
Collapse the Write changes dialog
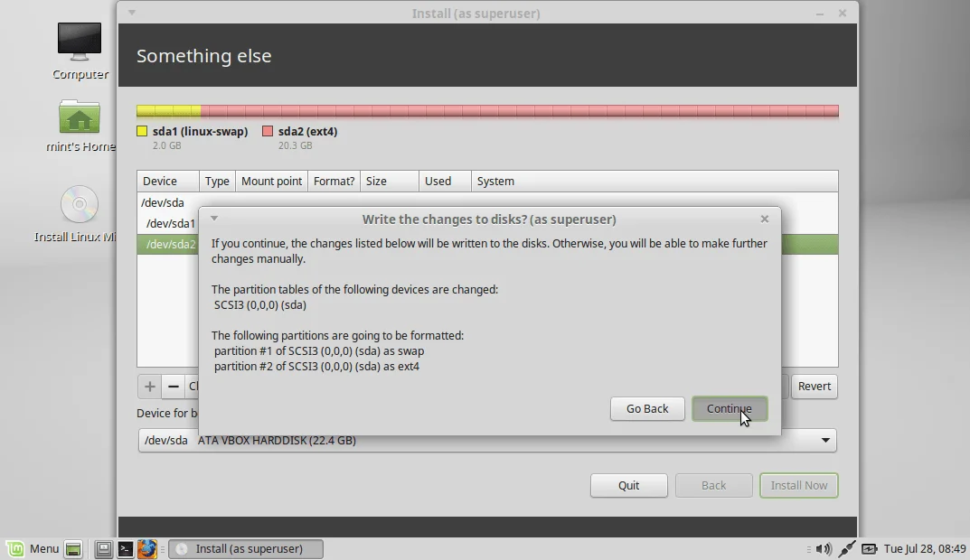coord(213,219)
